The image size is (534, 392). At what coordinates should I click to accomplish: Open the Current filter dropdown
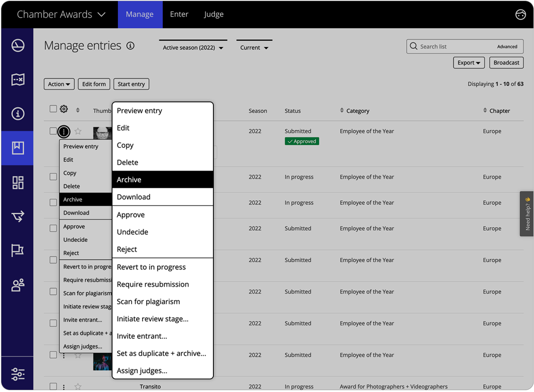[254, 48]
